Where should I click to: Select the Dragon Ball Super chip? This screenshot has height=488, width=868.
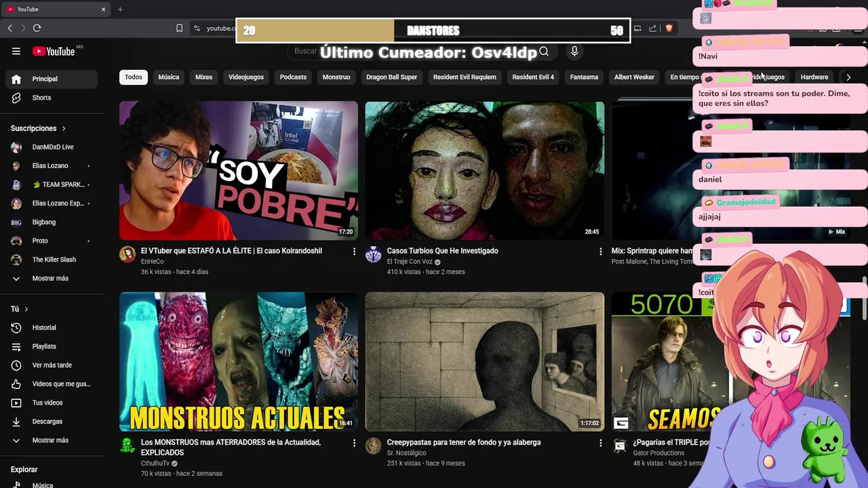[392, 77]
